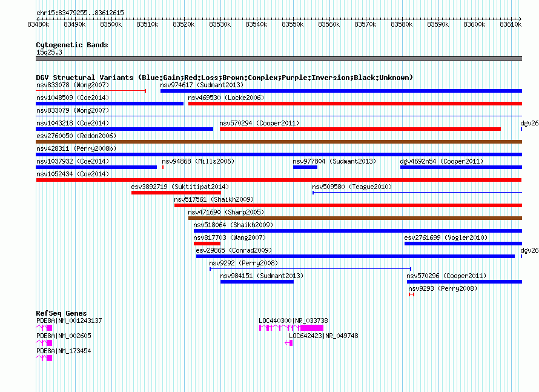Viewport: 539px width, 392px height.
Task: Click nsv1037932 (Coe2014) label
Action: [73, 161]
